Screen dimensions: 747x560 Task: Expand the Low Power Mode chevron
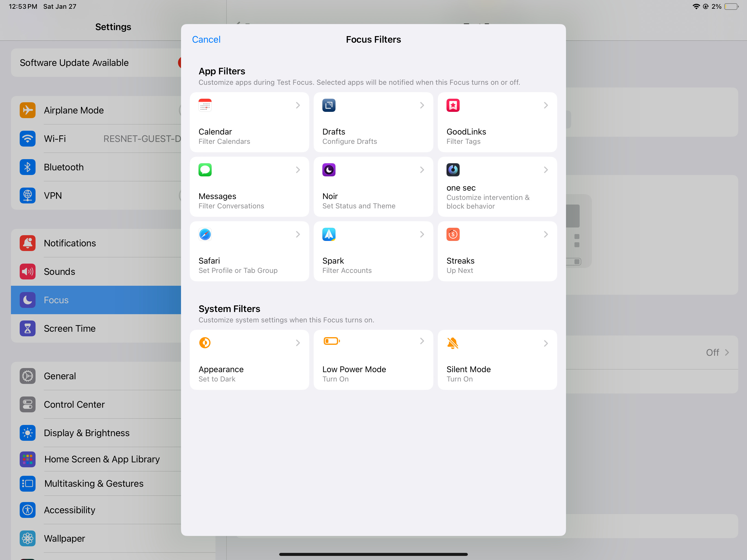click(x=422, y=341)
